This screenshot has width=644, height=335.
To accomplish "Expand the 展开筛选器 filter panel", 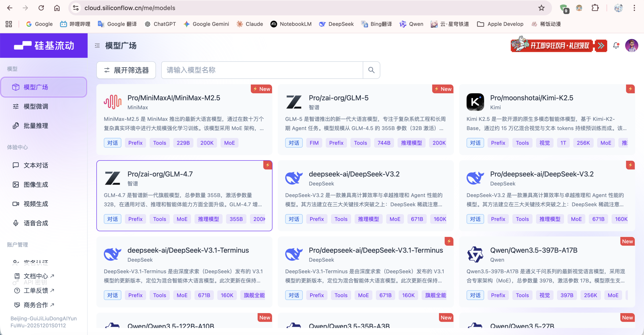I will click(126, 70).
